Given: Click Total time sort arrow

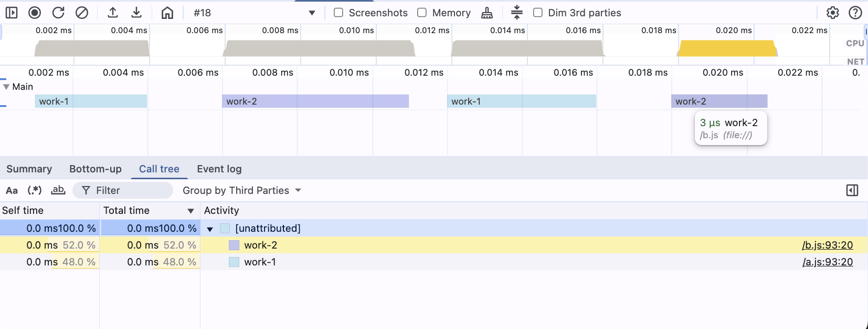Looking at the screenshot, I should tap(190, 211).
